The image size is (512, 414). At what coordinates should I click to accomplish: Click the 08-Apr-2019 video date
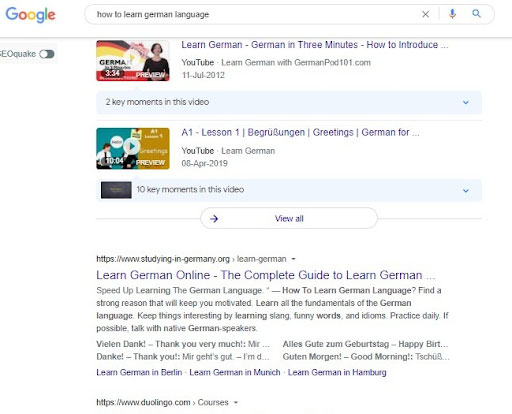(x=204, y=163)
